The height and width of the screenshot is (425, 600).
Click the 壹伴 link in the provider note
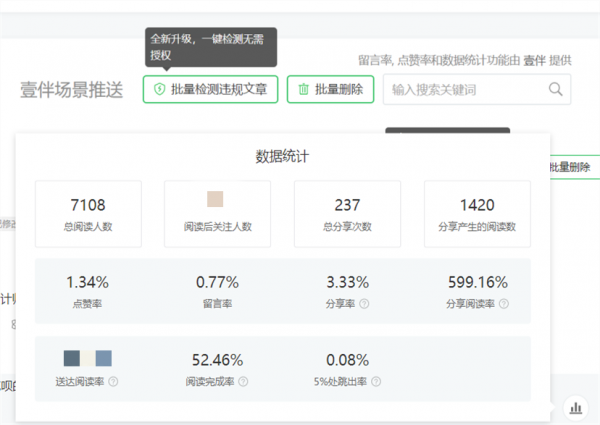click(x=534, y=60)
